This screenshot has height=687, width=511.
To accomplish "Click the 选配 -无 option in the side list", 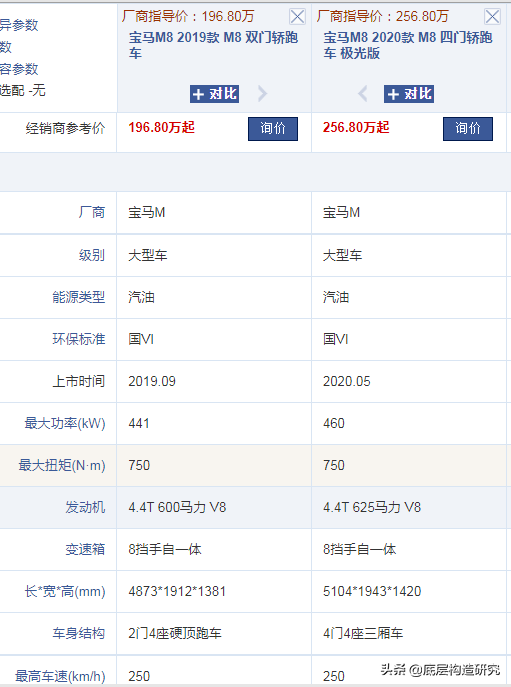I will (22, 91).
